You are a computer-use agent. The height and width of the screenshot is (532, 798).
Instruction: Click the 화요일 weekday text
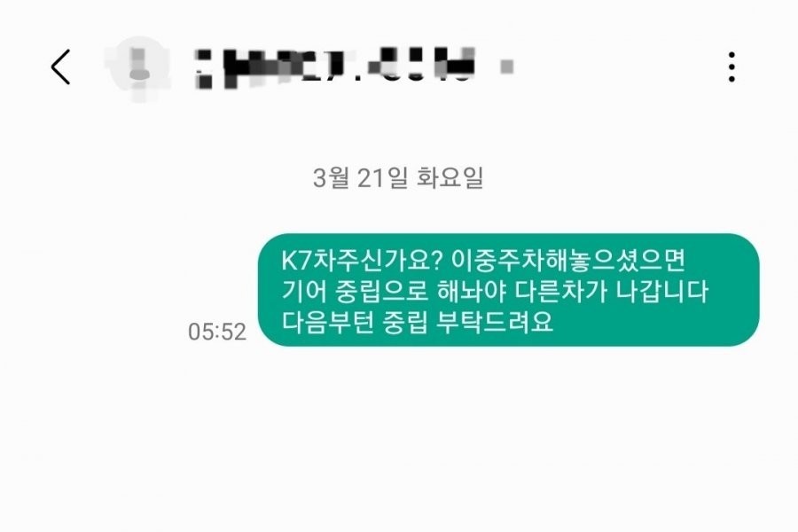coord(450,177)
